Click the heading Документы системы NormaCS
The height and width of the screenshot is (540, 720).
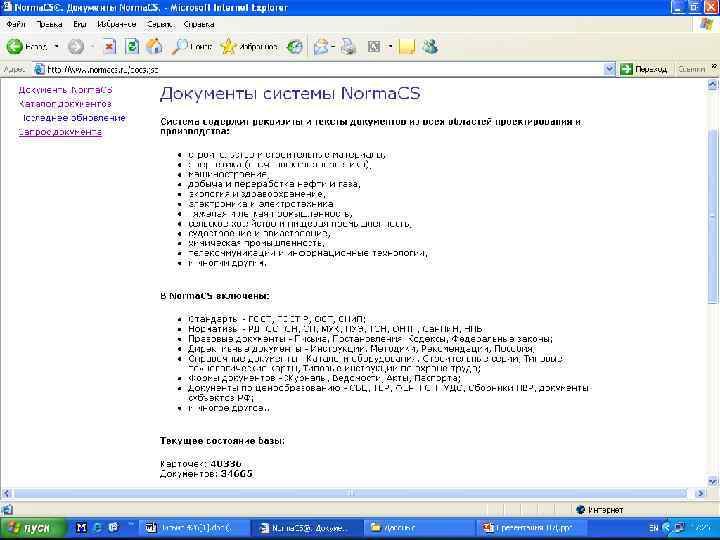(x=290, y=93)
